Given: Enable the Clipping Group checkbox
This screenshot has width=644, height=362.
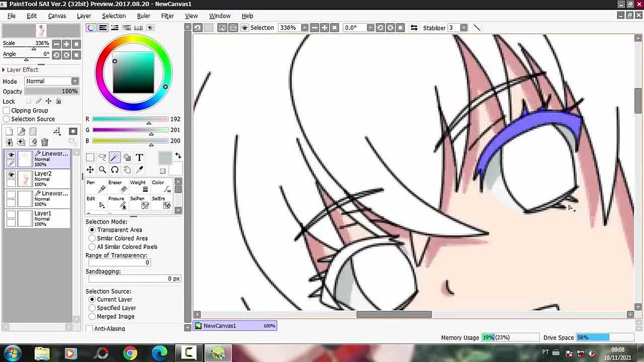Looking at the screenshot, I should tap(7, 111).
